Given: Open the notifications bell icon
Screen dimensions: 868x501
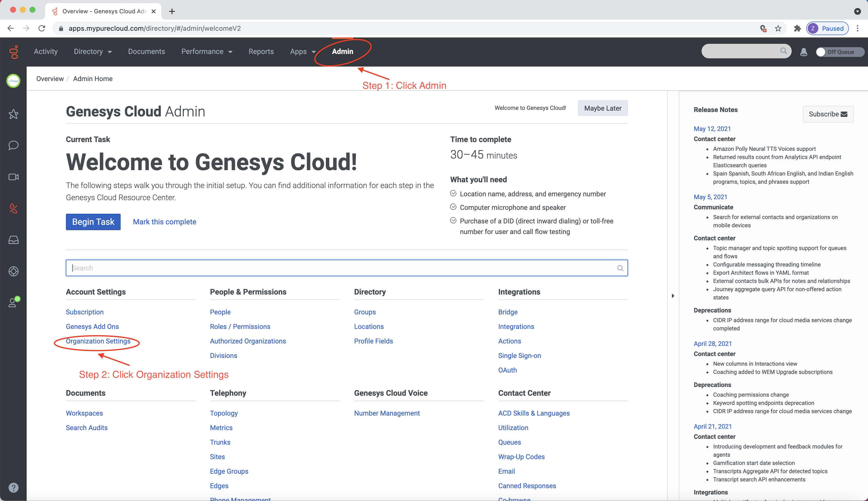Looking at the screenshot, I should tap(804, 52).
